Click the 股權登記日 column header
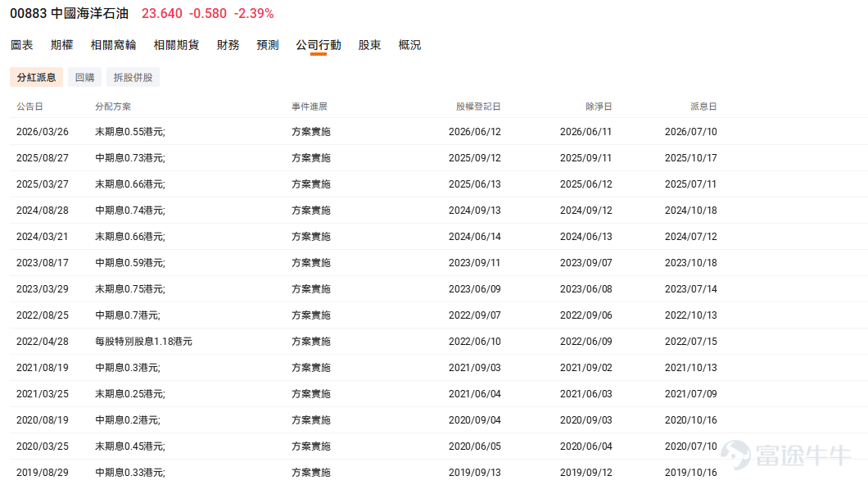Viewport: 868px width, 485px height. [x=478, y=107]
